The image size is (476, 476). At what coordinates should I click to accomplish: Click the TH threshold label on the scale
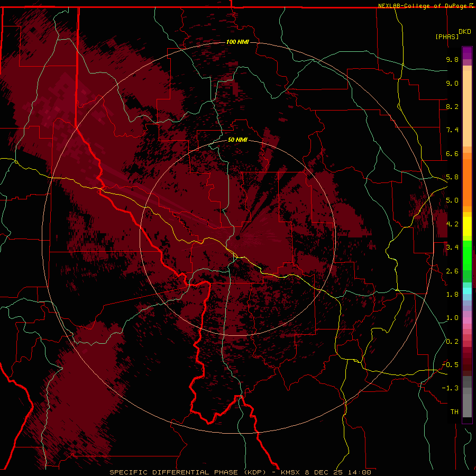tap(454, 412)
